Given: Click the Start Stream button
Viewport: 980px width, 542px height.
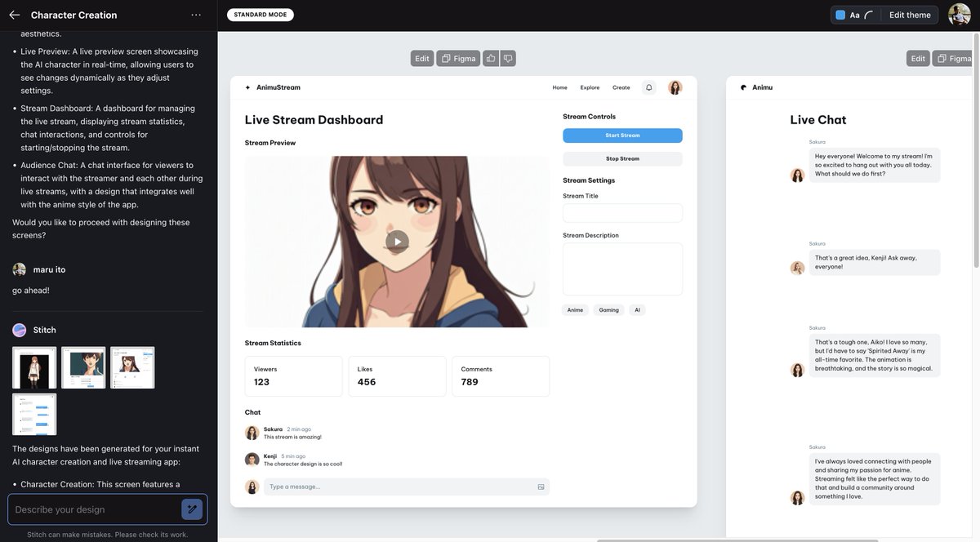Looking at the screenshot, I should [x=622, y=135].
